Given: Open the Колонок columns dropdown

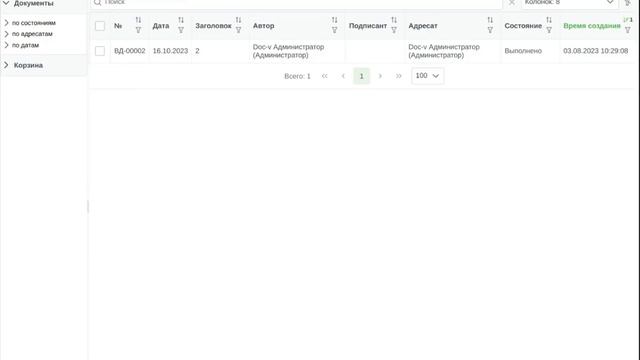Looking at the screenshot, I should pos(570,3).
